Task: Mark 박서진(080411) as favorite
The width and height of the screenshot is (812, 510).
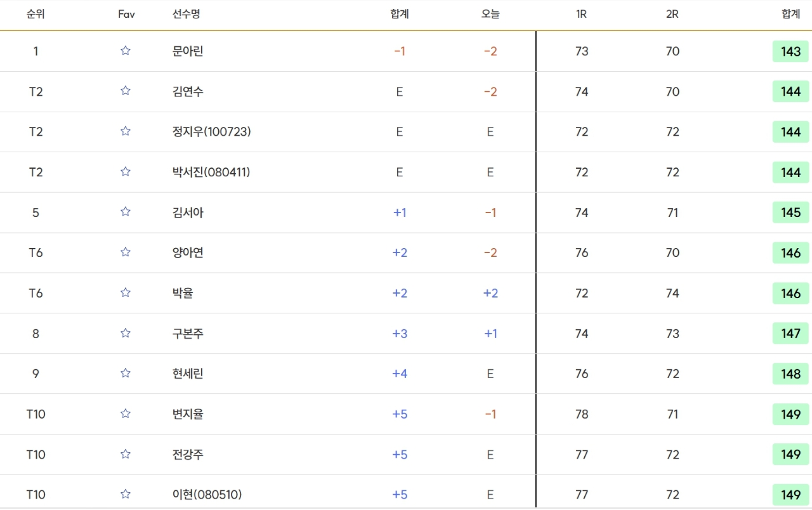Action: click(x=126, y=172)
